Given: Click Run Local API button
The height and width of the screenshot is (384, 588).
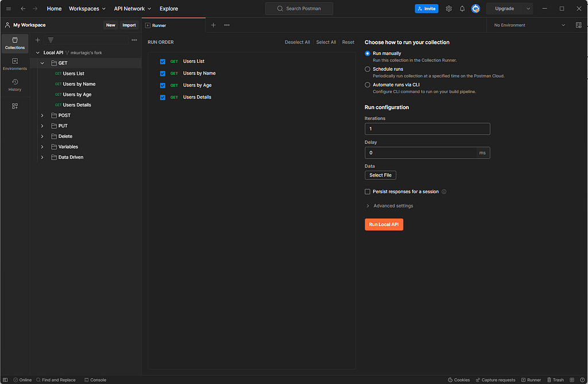Looking at the screenshot, I should (384, 224).
